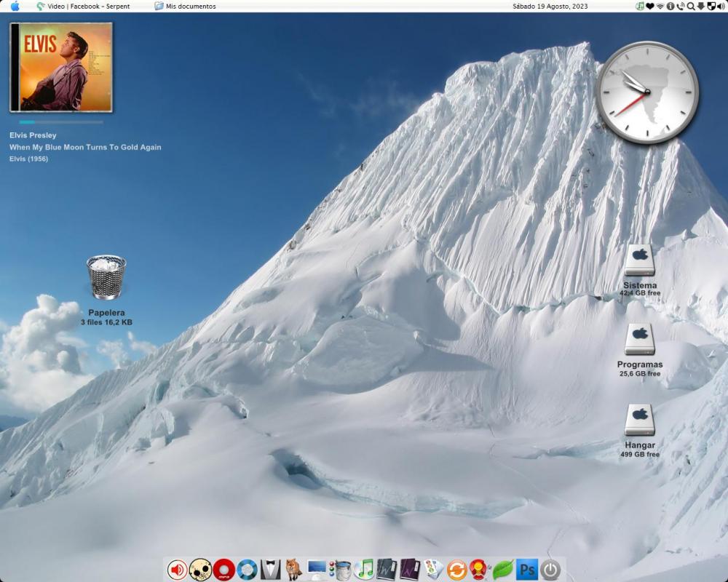Click the Elvis album cover thumbnail
Viewport: 728px width, 582px height.
click(61, 67)
